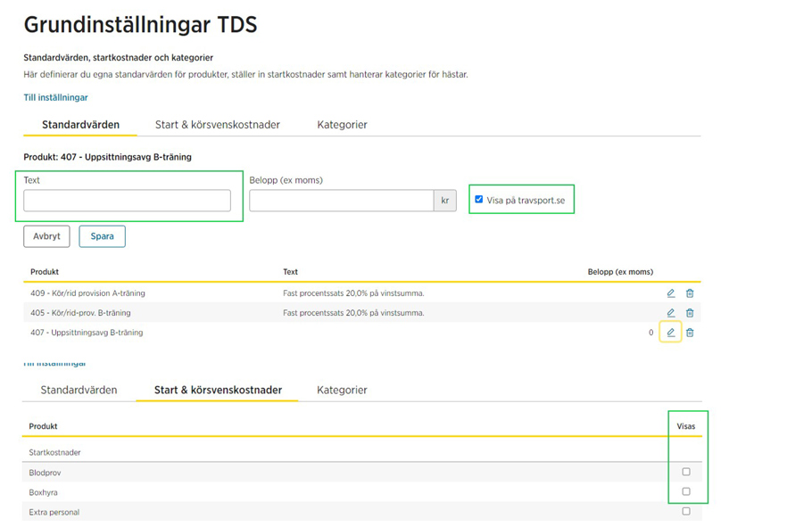Tick the Visas checkbox for Boxhyra
812x527 pixels.
(686, 491)
